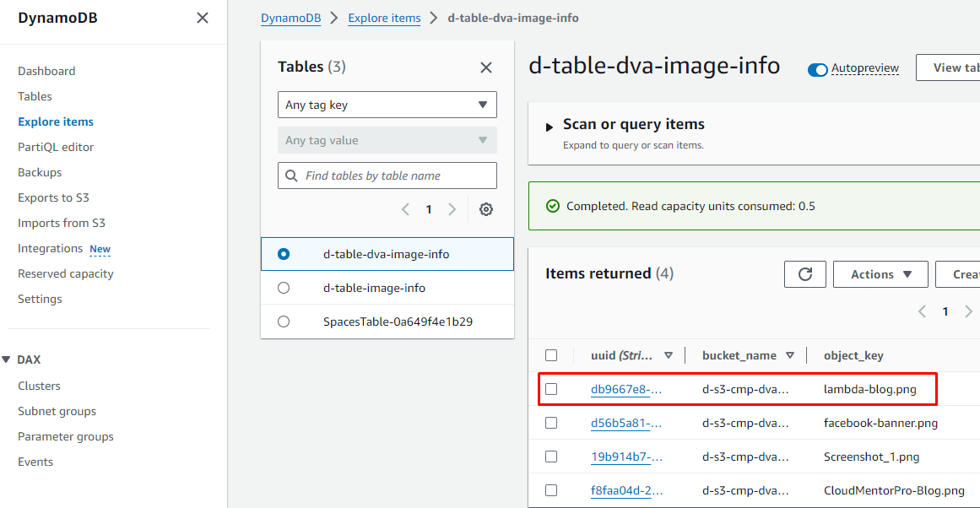This screenshot has height=508, width=980.
Task: Expand the Scan or query items section
Action: tap(550, 127)
